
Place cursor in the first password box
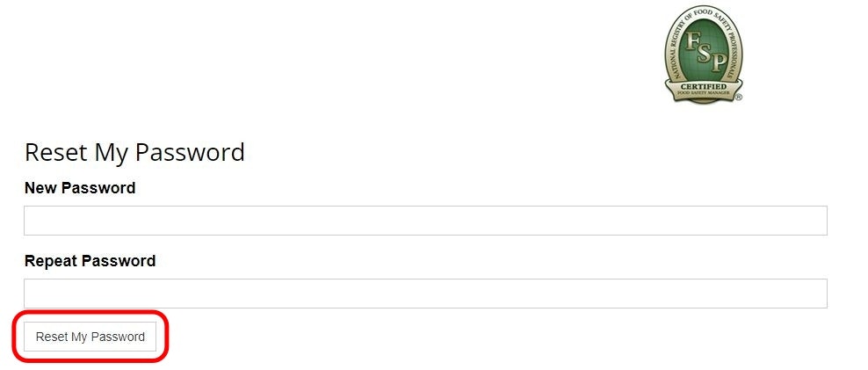pyautogui.click(x=425, y=221)
